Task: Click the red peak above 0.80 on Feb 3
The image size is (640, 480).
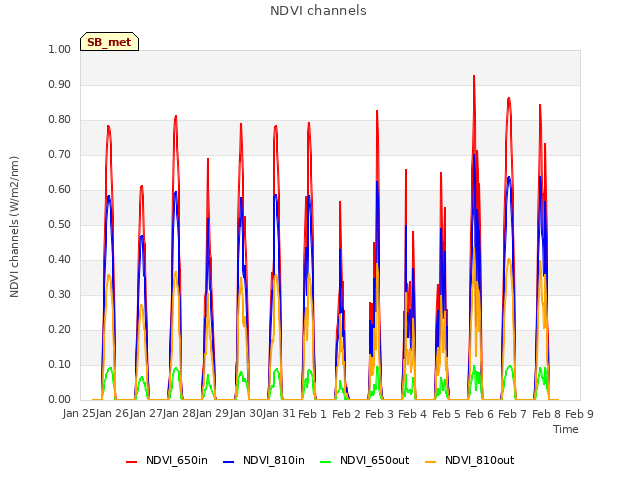Action: 377,111
